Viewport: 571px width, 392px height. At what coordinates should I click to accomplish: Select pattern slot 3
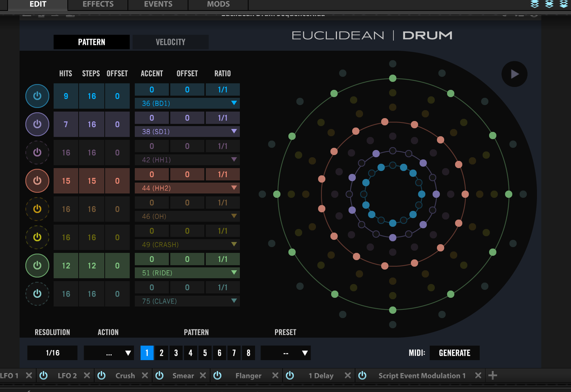(x=176, y=353)
